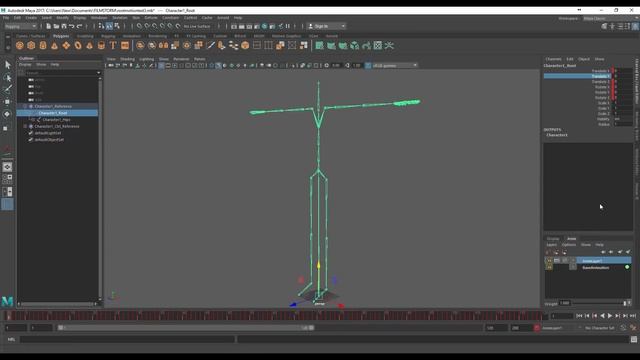
Task: Click the Undo arrow icon
Action: point(71,26)
